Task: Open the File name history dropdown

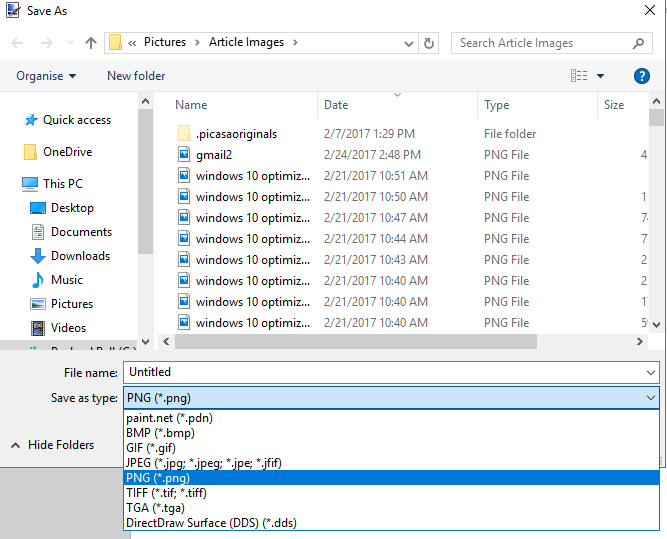Action: click(x=651, y=373)
